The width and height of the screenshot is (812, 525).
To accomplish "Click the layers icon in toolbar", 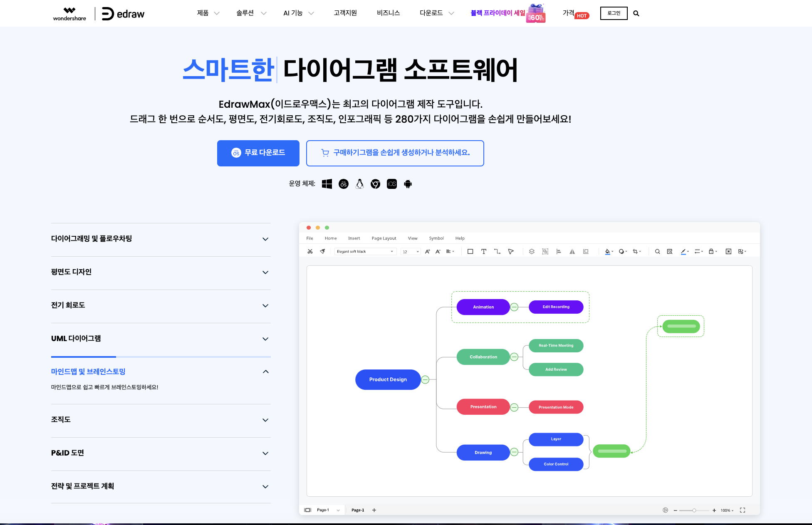I will (x=532, y=251).
